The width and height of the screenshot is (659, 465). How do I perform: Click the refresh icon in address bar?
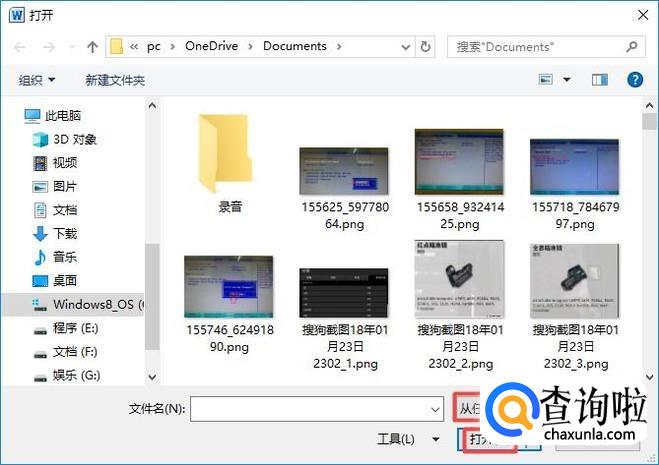[x=427, y=46]
